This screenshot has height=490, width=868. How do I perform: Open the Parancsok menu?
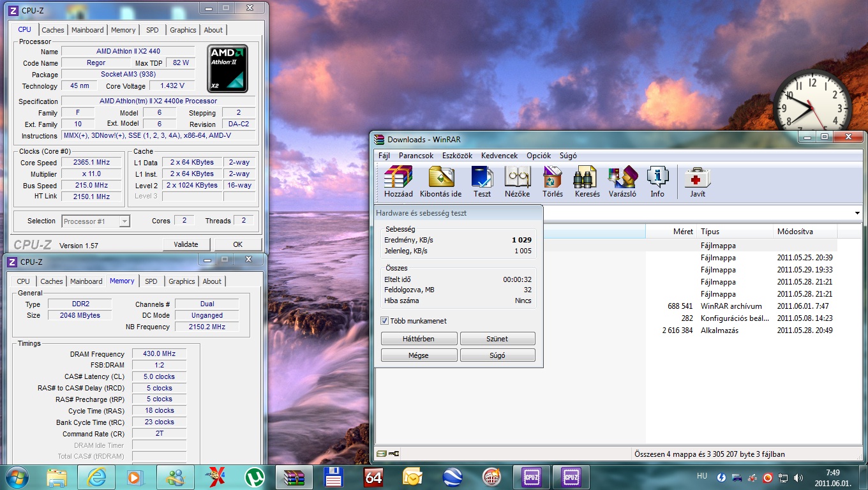[416, 156]
